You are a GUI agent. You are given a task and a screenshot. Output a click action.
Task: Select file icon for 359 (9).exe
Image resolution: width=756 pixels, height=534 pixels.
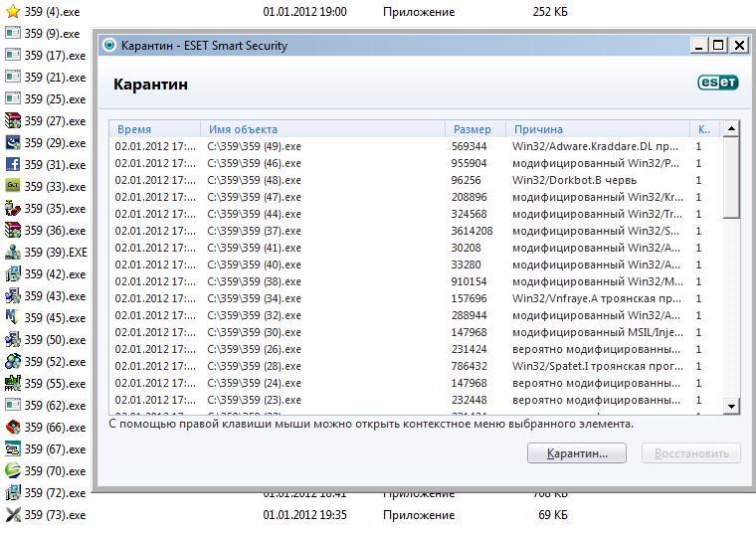(x=13, y=33)
